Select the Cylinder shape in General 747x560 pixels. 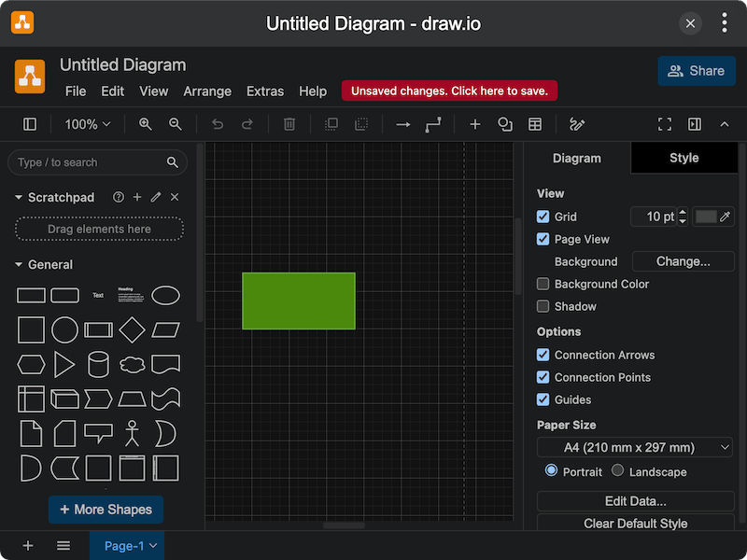[99, 364]
